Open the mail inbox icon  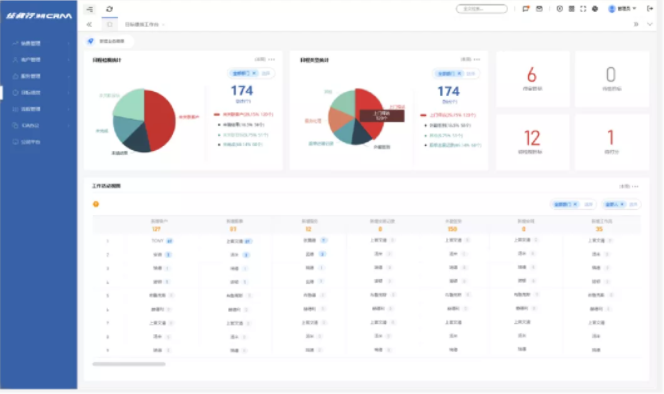(x=539, y=8)
